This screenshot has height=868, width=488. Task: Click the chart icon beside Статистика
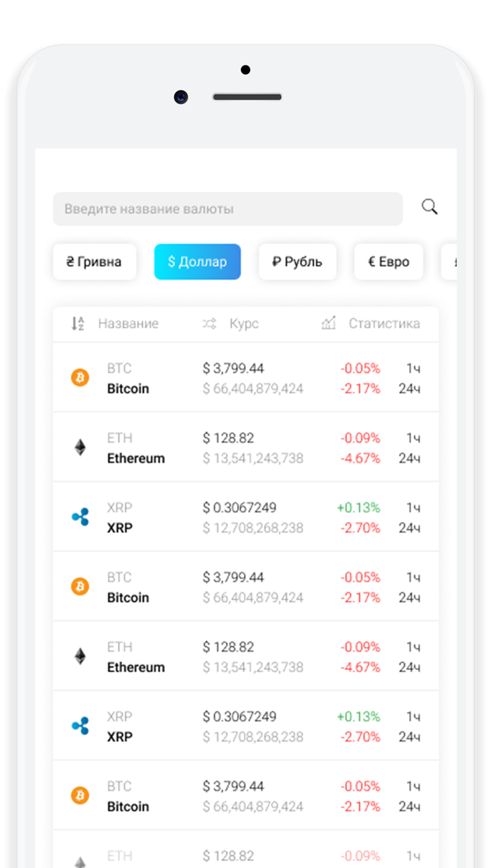coord(328,323)
